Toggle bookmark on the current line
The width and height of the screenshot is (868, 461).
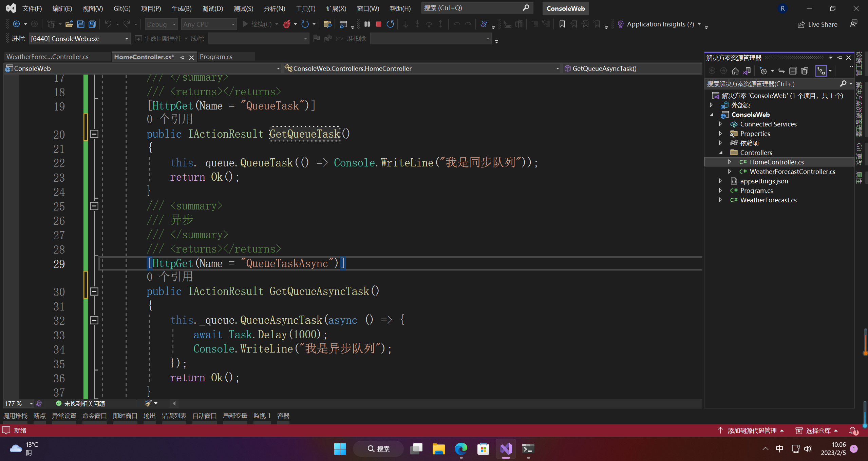tap(562, 24)
